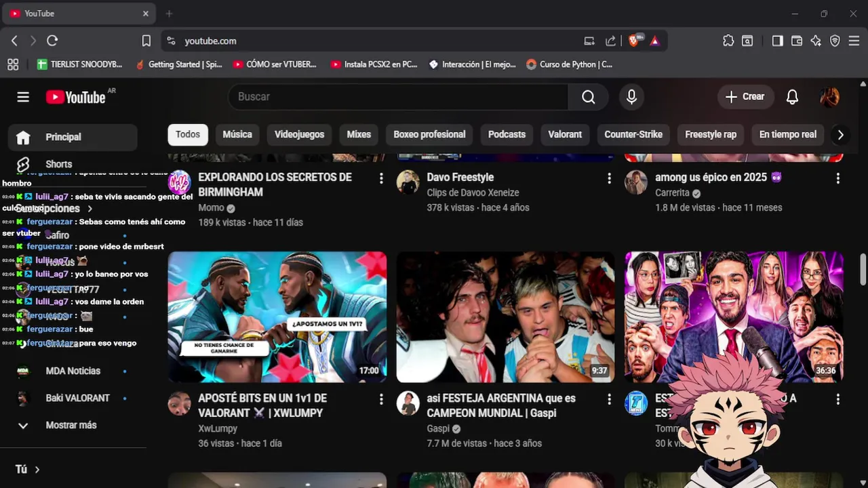Open the TIERLIST SNOODYB bookmark

pos(80,64)
